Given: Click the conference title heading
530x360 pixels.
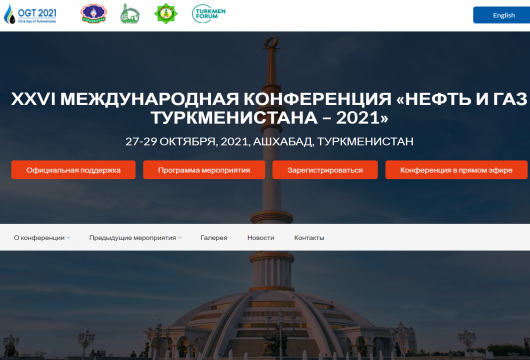Looking at the screenshot, I should pyautogui.click(x=269, y=108).
